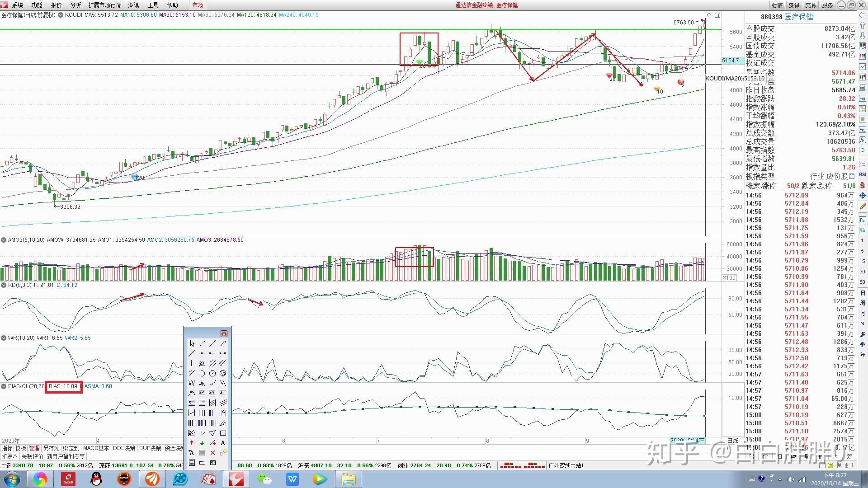Image resolution: width=868 pixels, height=488 pixels.
Task: Click the 另存为 button
Action: (x=51, y=448)
